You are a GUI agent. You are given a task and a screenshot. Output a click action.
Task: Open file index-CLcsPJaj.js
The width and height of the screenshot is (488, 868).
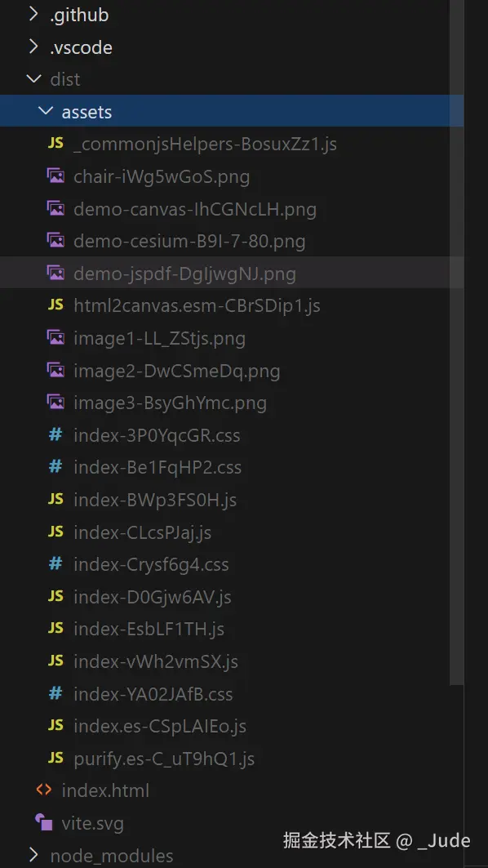[x=143, y=532]
